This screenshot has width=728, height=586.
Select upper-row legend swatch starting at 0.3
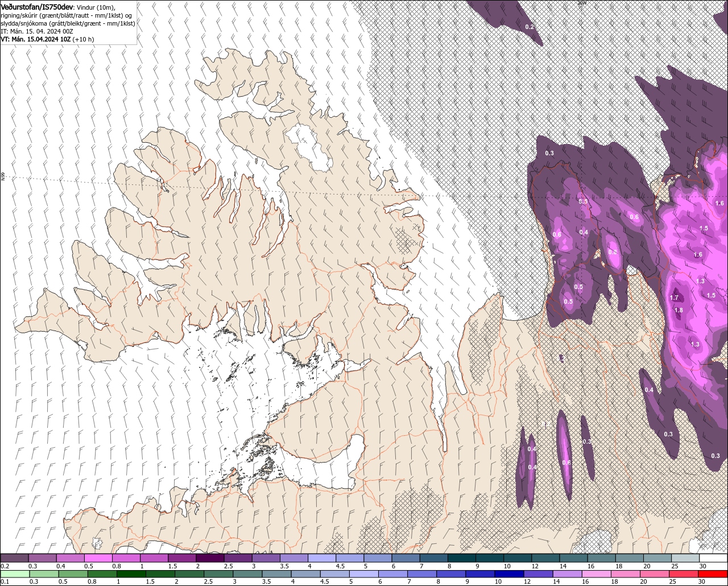(x=42, y=558)
